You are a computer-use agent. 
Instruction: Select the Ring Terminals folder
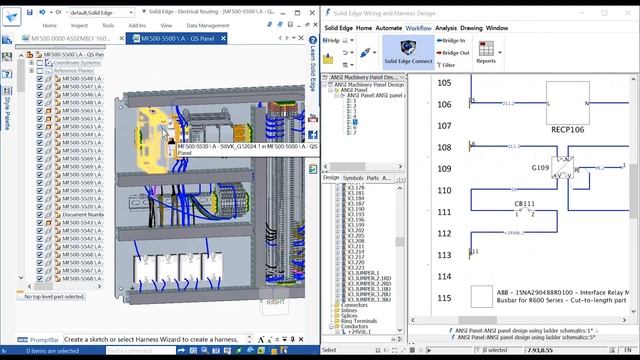(x=359, y=321)
